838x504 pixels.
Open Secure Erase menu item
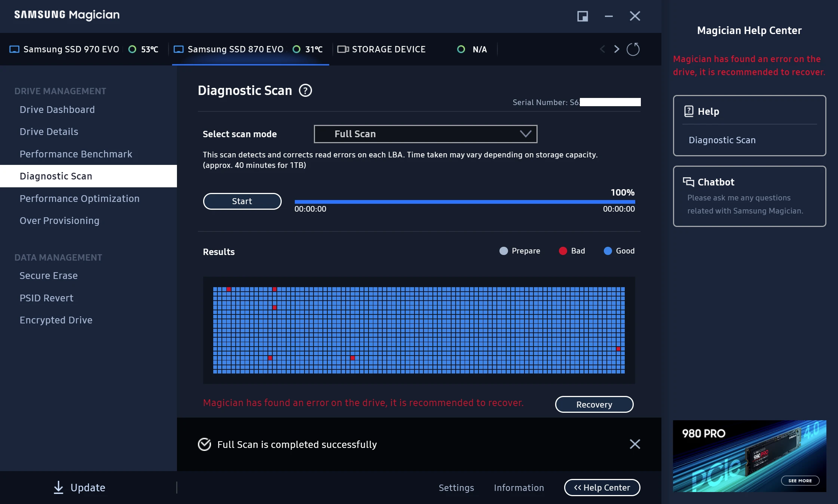(49, 276)
